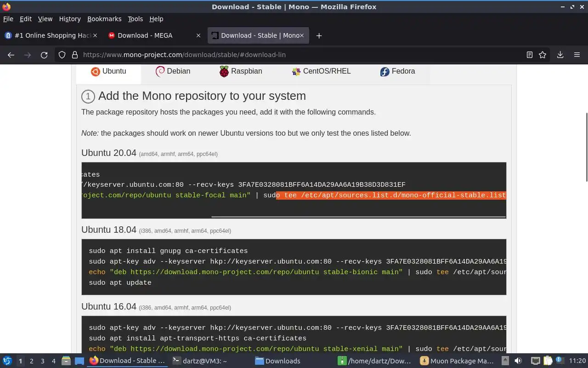Switch to the Online Shopping Hack tab
The height and width of the screenshot is (368, 588).
point(51,35)
